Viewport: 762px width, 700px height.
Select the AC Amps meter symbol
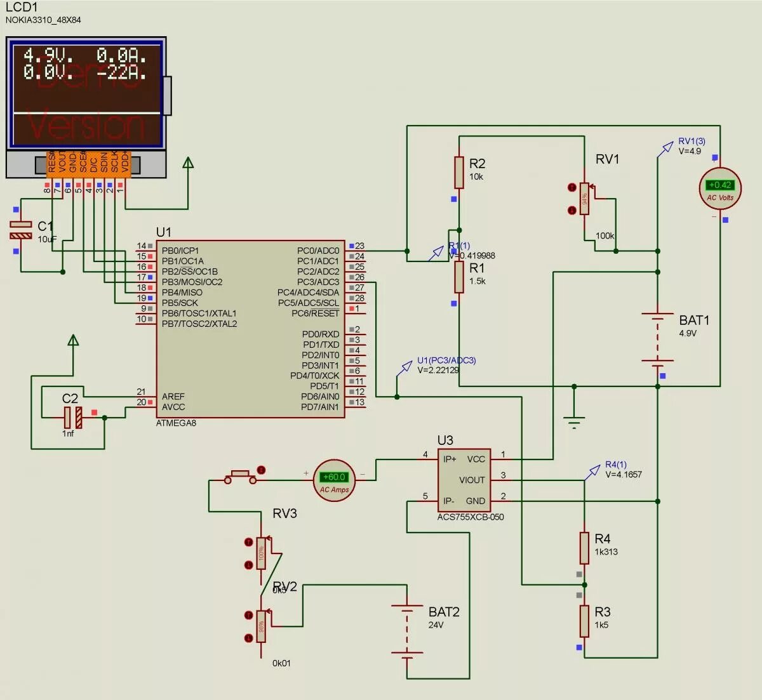333,479
